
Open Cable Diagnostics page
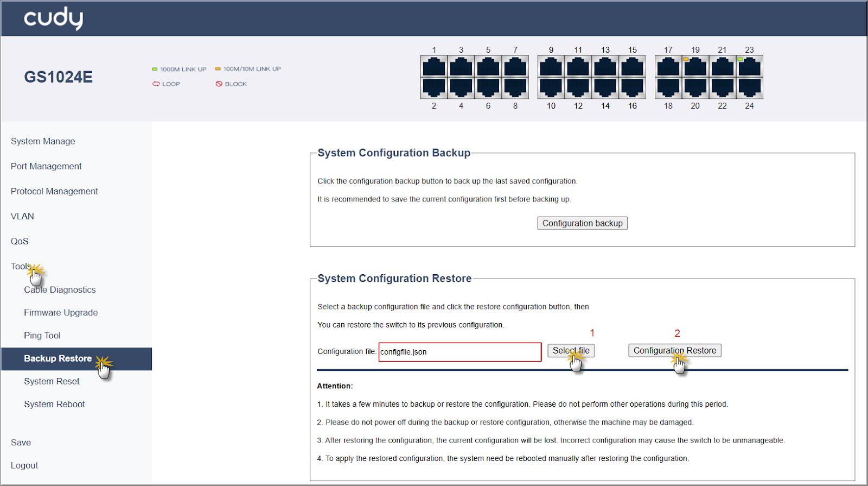[x=60, y=290]
